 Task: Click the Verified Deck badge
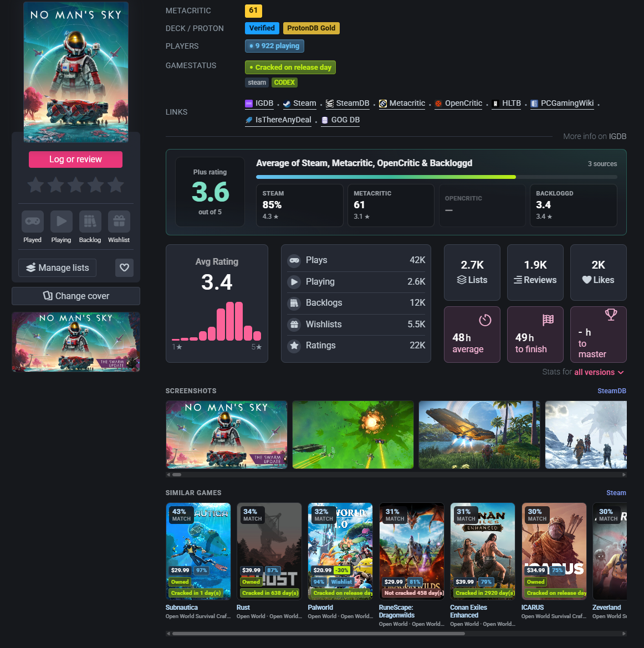click(262, 28)
